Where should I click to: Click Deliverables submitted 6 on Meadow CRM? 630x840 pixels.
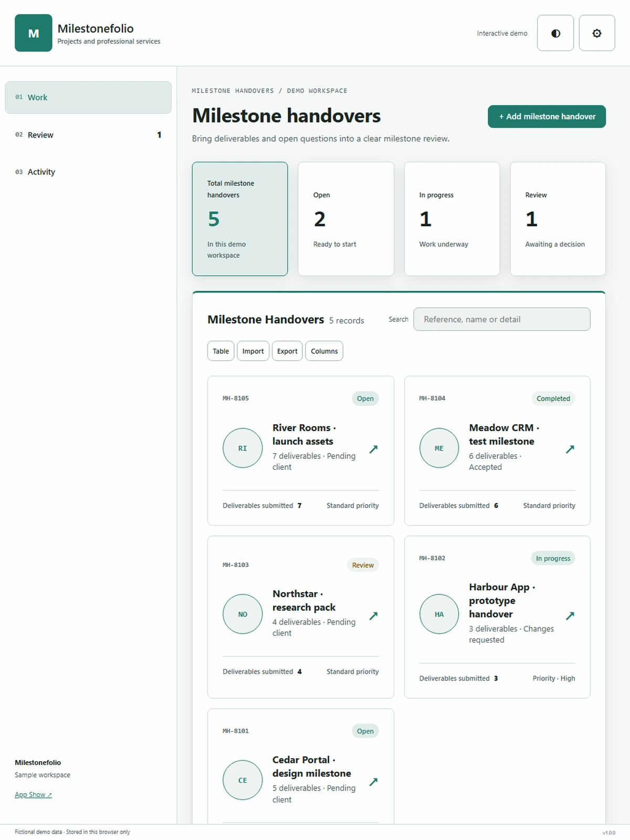459,506
